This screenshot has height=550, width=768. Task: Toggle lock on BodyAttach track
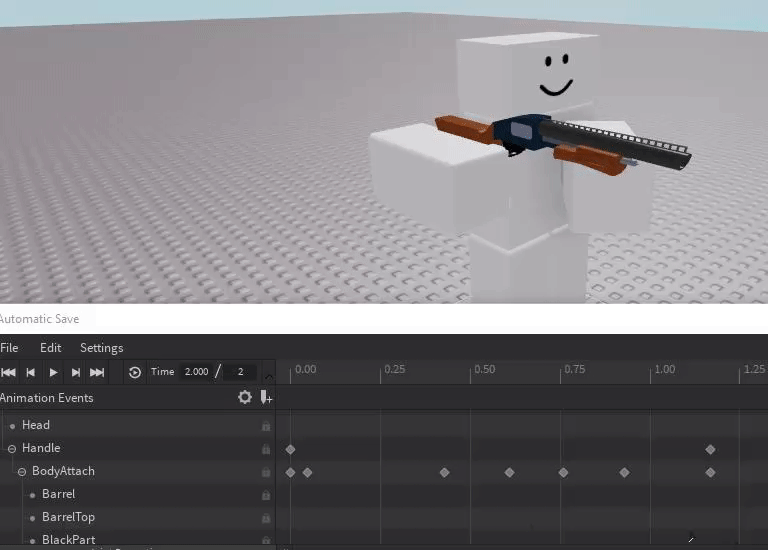point(266,472)
